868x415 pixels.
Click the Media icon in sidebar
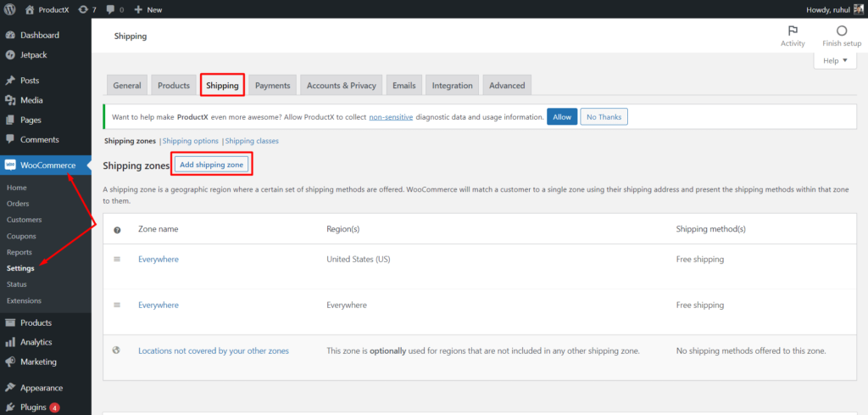point(10,100)
